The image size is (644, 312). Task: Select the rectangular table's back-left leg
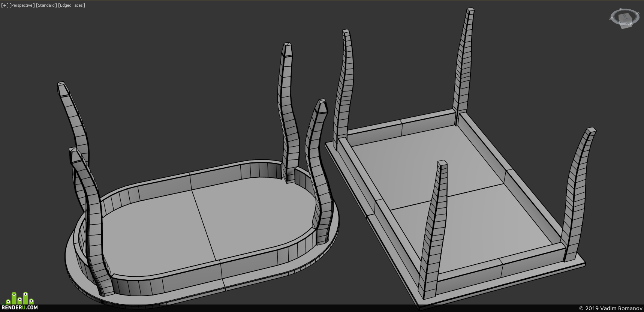(x=344, y=90)
